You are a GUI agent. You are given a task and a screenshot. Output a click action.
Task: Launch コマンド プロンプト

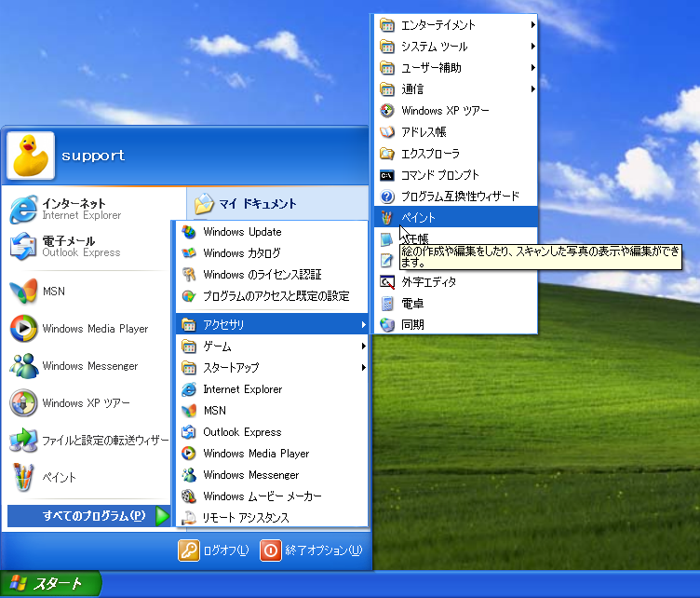[x=456, y=175]
